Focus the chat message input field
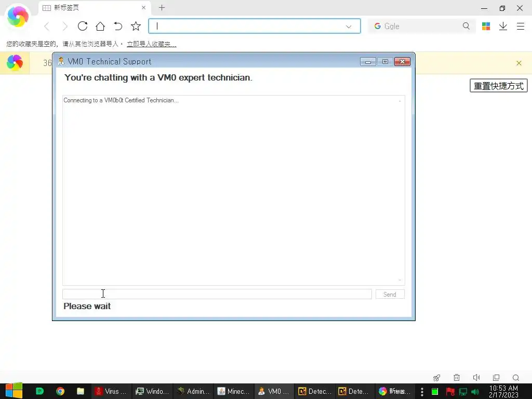Viewport: 532px width, 399px height. [217, 294]
